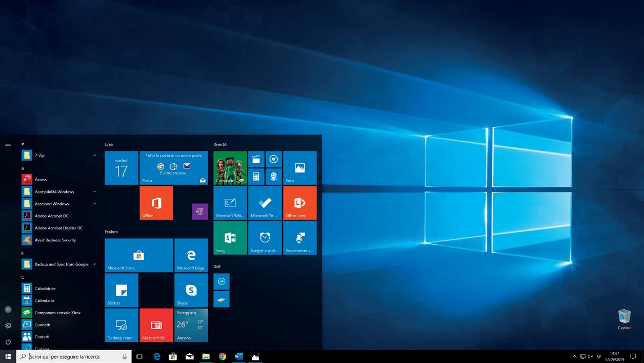Open Microsoft Store from the taskbar
Image resolution: width=644 pixels, height=363 pixels.
coord(173,356)
